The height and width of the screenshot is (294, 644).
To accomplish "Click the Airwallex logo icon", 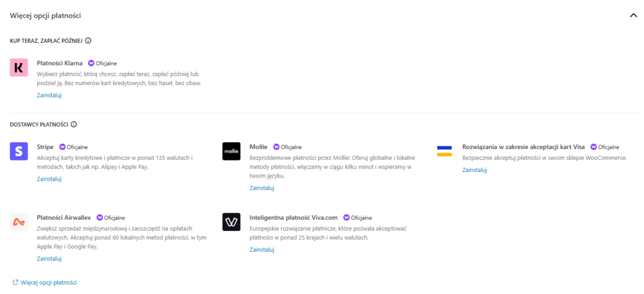I will coord(19,222).
